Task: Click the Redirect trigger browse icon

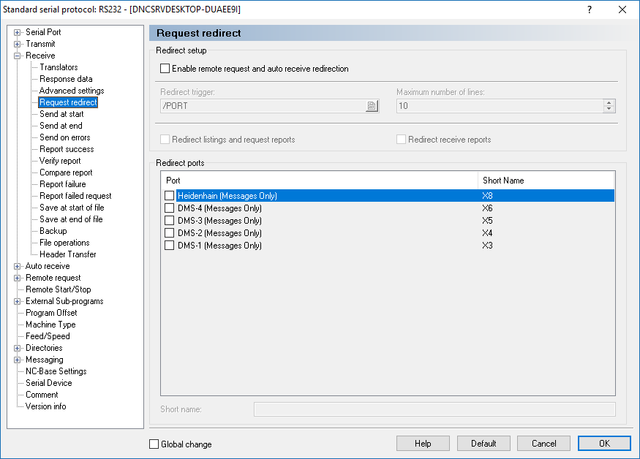Action: pos(371,106)
